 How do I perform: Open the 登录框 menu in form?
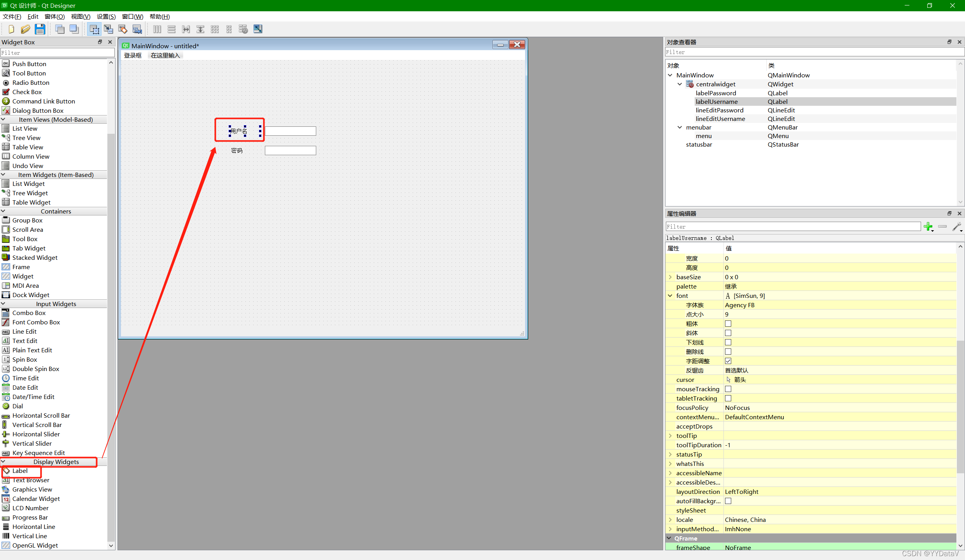click(x=133, y=56)
